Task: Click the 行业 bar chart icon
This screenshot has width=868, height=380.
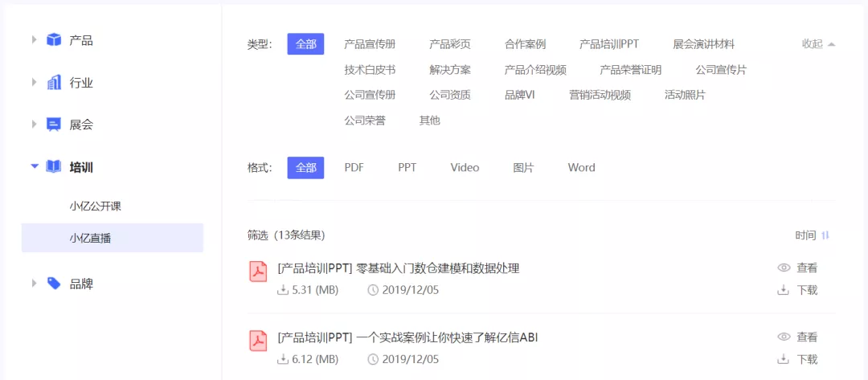Action: [54, 83]
